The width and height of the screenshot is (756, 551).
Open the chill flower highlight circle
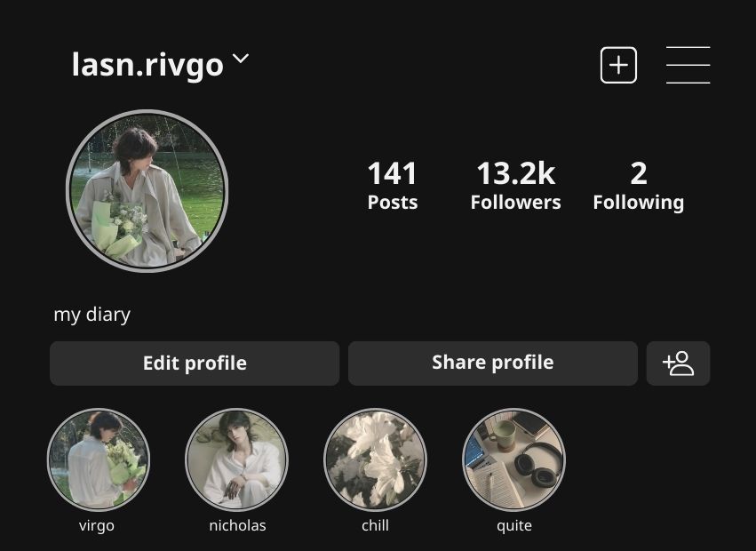(375, 459)
